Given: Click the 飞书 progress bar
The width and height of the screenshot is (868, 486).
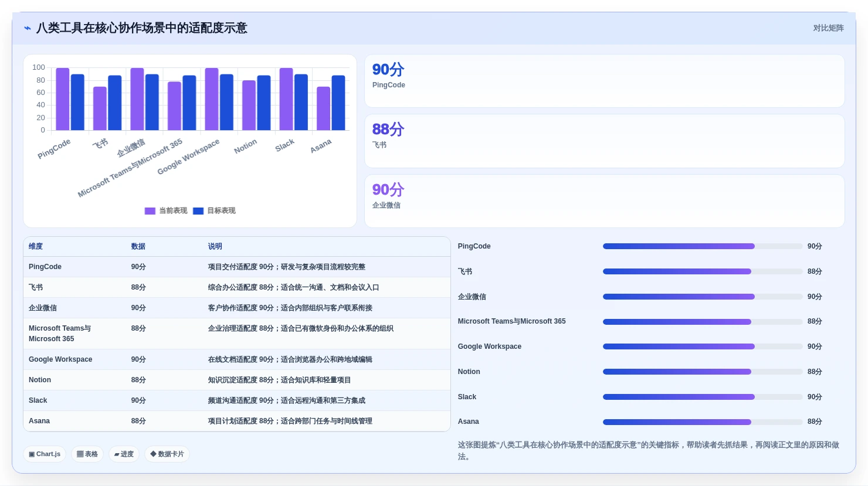Looking at the screenshot, I should coord(703,271).
